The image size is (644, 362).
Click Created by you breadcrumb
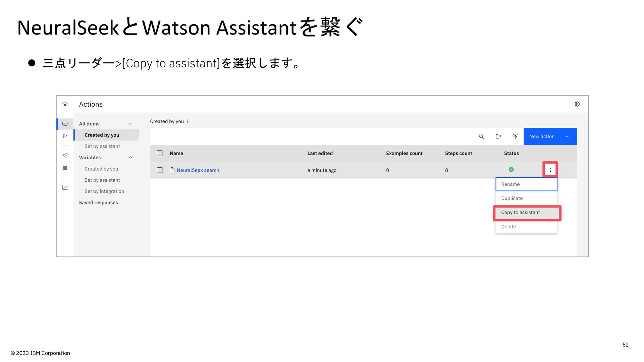167,121
